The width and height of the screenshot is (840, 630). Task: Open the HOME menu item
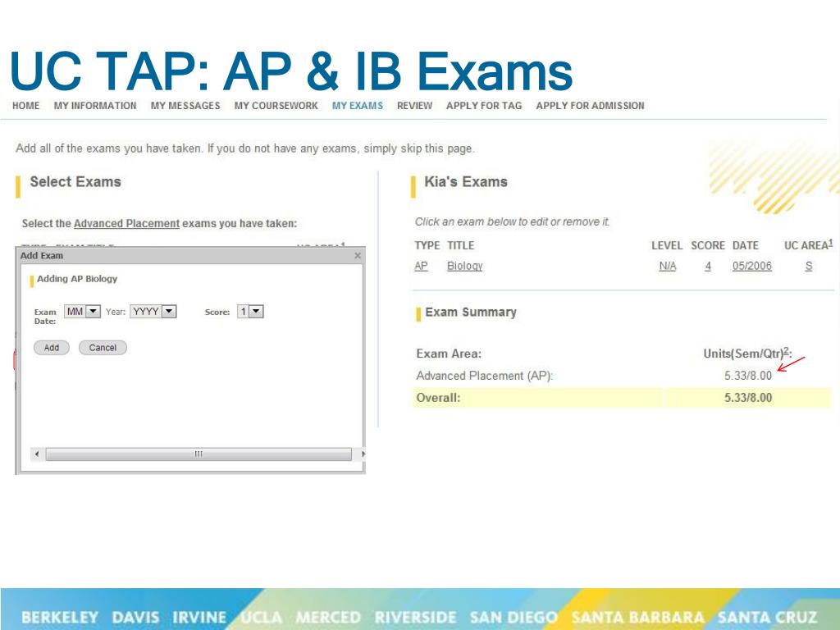point(25,106)
